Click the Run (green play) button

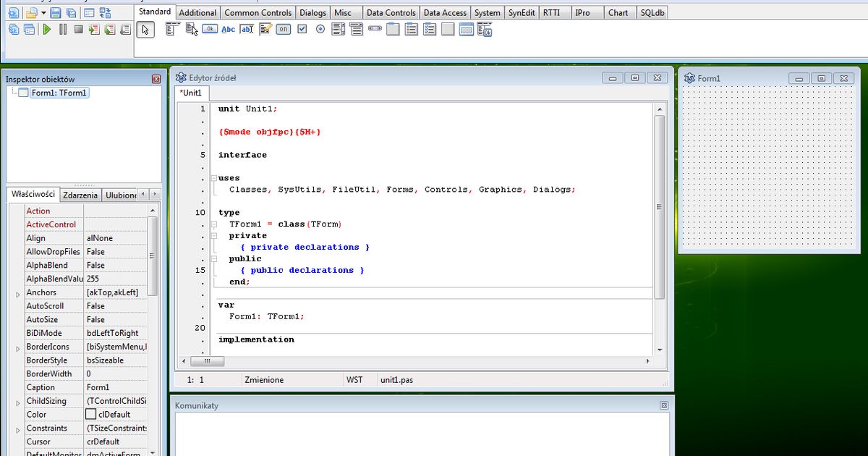tap(45, 29)
